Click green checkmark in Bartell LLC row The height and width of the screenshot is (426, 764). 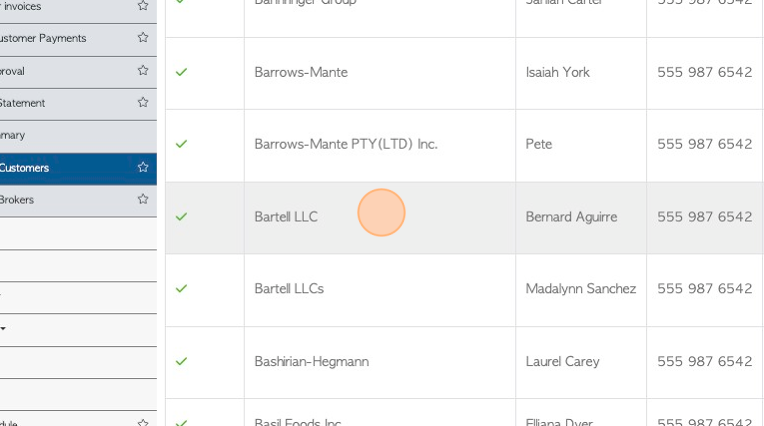click(181, 216)
